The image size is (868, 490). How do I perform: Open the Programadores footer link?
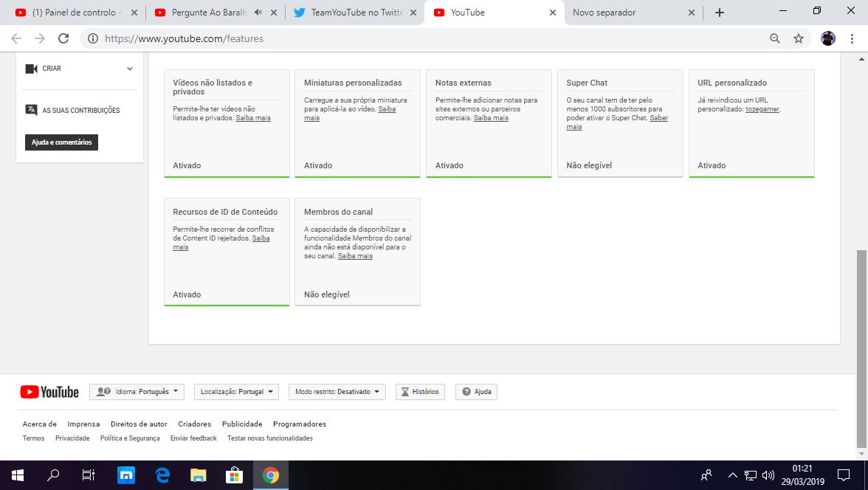(x=300, y=424)
